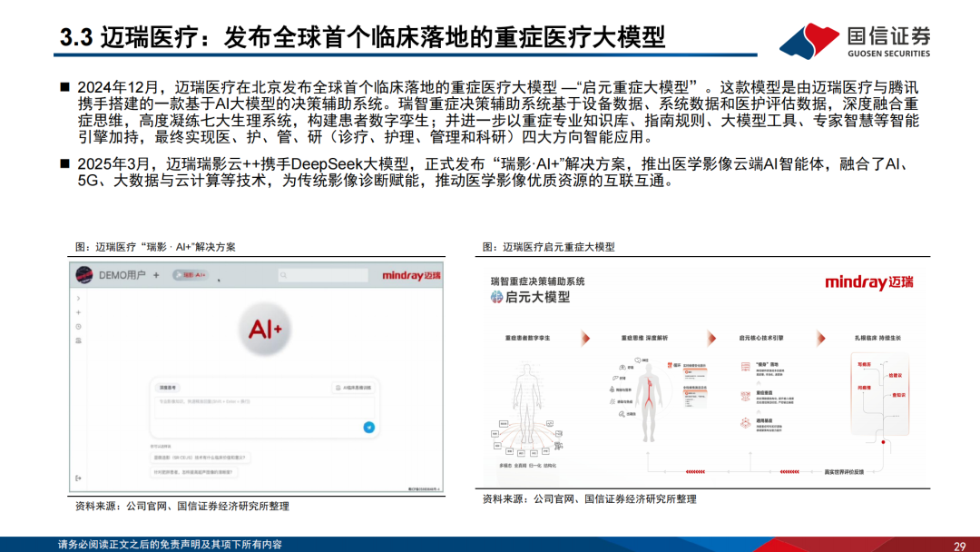Click the bullet paragraph starting 2024年12月
This screenshot has width=980, height=552.
498,112
